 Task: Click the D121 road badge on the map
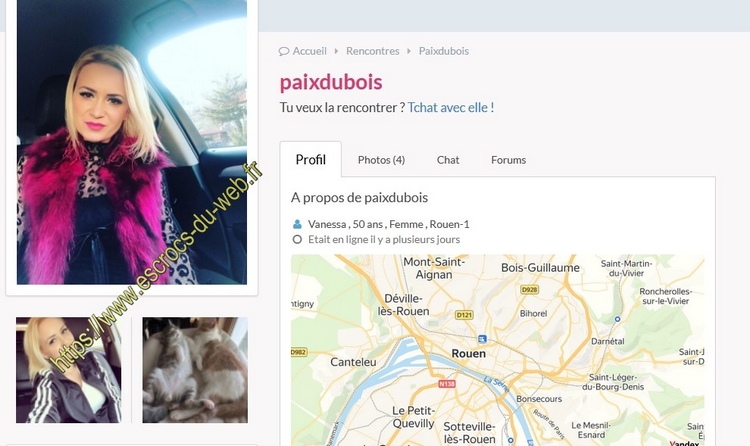(x=464, y=315)
